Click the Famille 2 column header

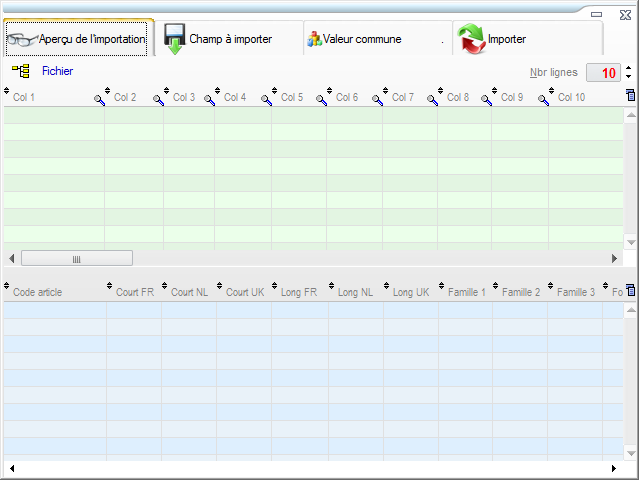(520, 292)
